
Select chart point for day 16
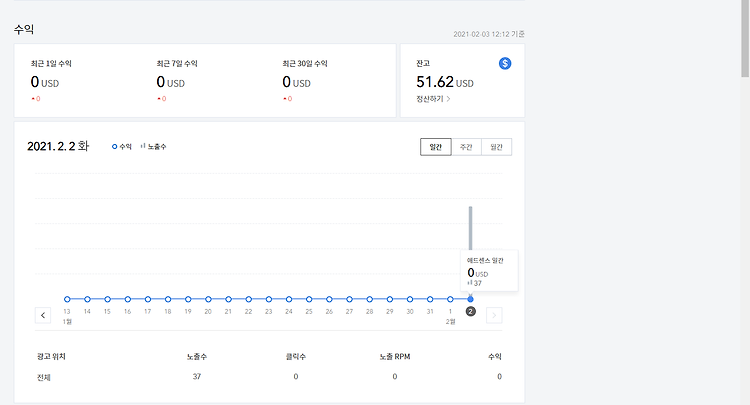click(x=128, y=299)
